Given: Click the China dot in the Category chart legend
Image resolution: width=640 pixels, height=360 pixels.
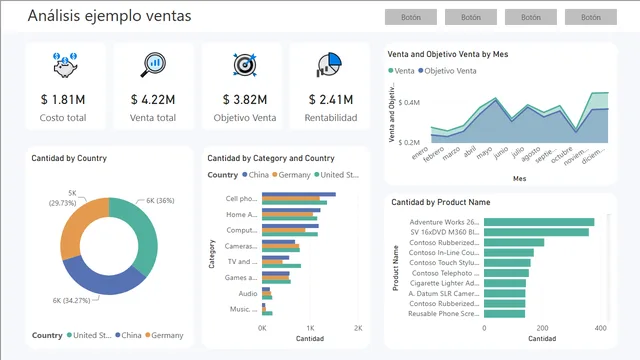Looking at the screenshot, I should point(244,175).
